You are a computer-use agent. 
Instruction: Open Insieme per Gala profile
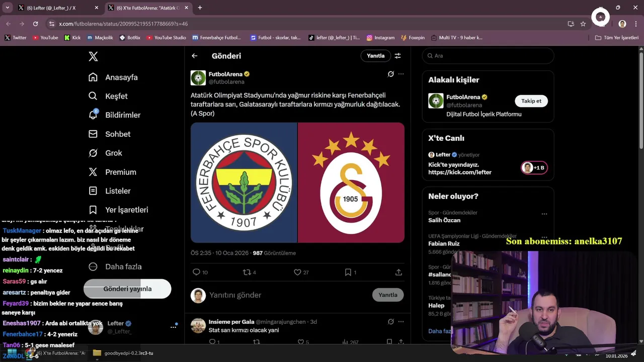click(x=231, y=322)
